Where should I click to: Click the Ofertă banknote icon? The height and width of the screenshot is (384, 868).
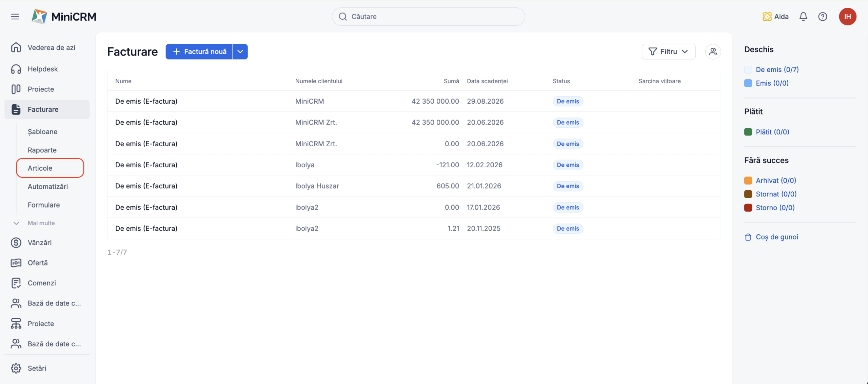coord(16,263)
